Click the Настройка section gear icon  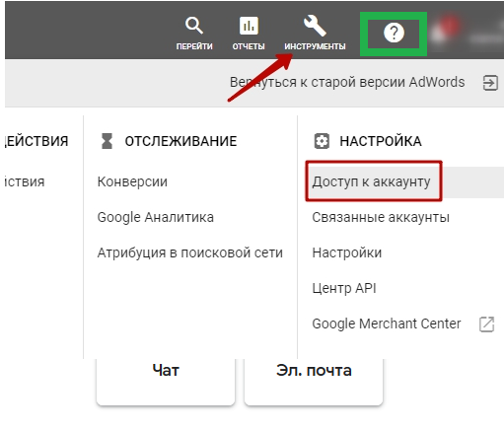pyautogui.click(x=322, y=141)
